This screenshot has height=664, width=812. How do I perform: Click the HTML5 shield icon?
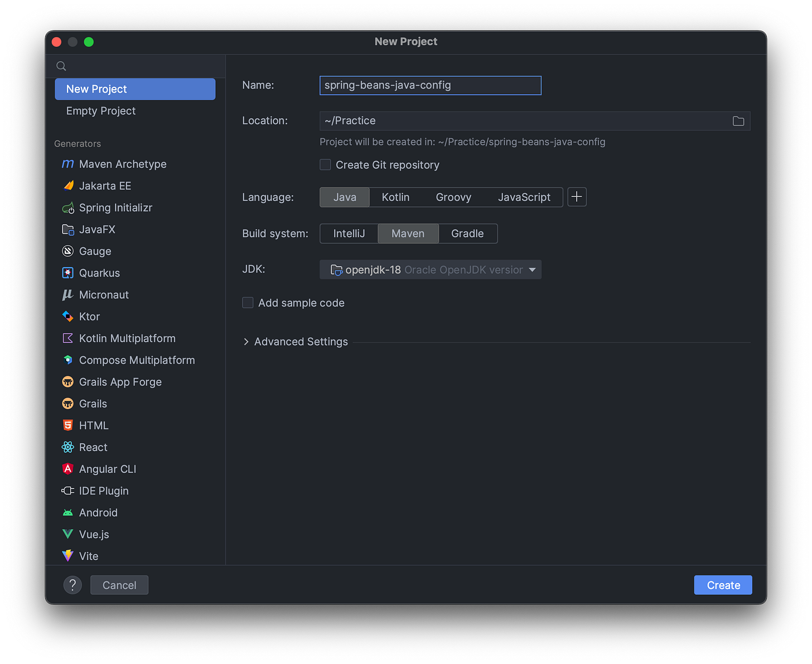point(68,425)
